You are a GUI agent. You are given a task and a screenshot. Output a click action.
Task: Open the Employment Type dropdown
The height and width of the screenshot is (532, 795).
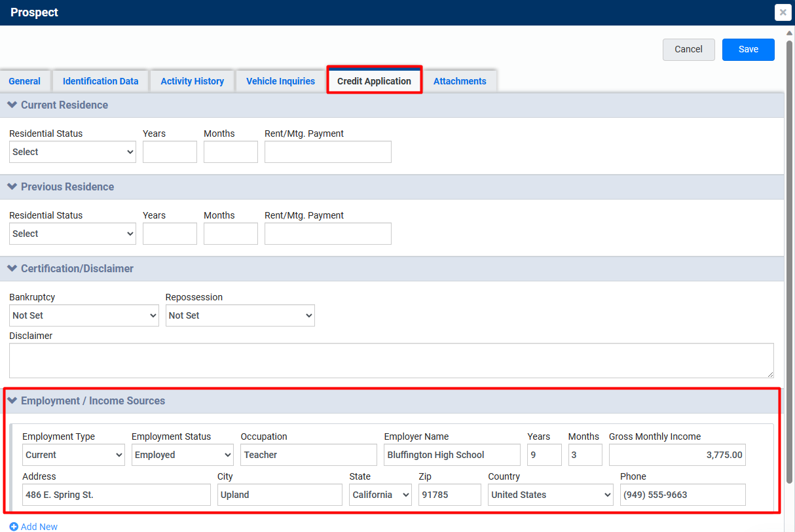point(73,455)
